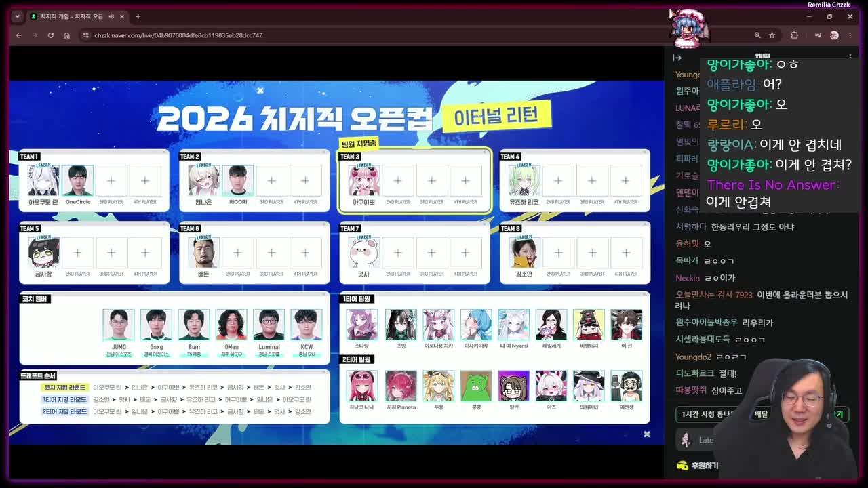Add Team 8 3rd player slot
The image size is (868, 488).
[592, 252]
